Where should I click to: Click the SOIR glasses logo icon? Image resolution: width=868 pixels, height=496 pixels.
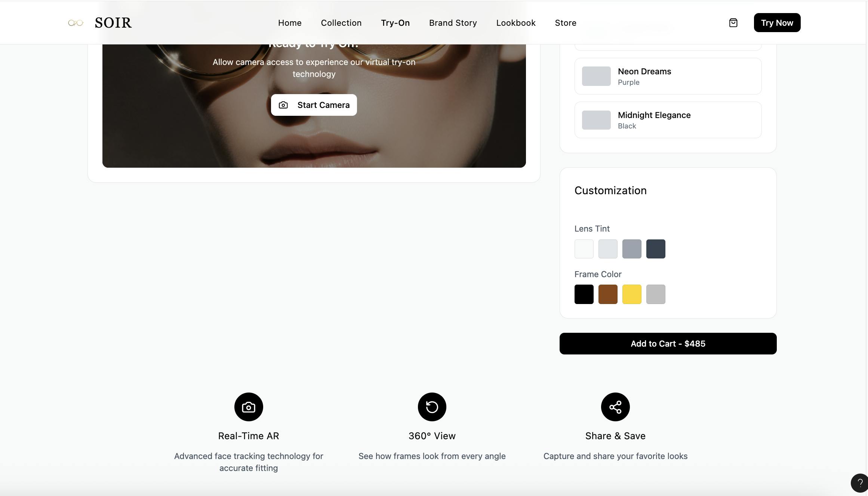[x=76, y=23]
